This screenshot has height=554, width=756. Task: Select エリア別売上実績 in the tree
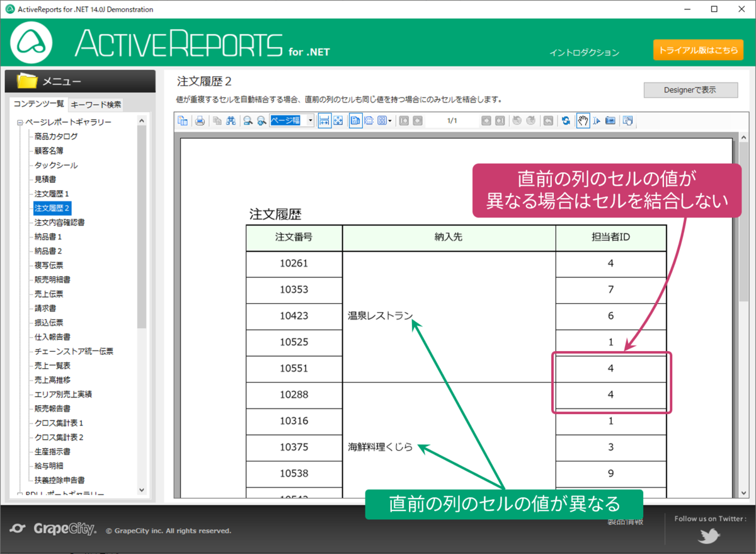63,394
